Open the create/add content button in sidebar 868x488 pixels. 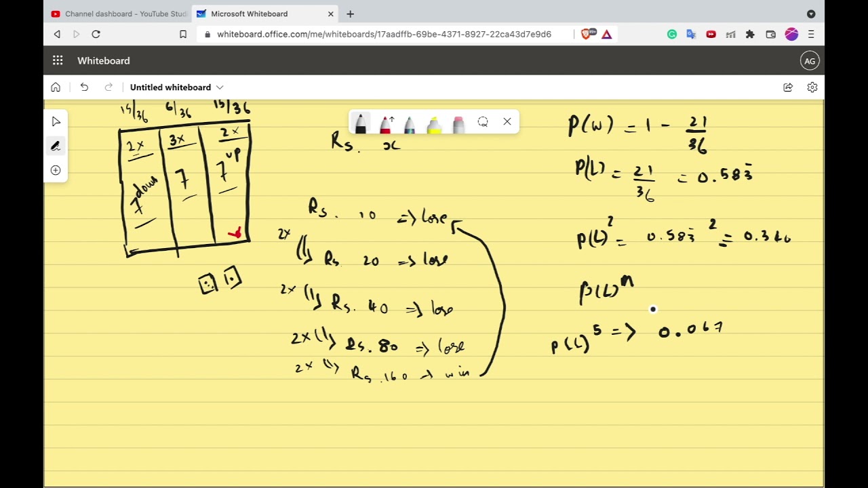click(x=56, y=170)
